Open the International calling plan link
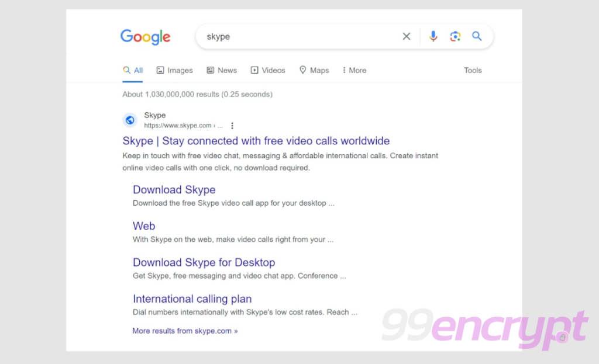 (x=192, y=299)
